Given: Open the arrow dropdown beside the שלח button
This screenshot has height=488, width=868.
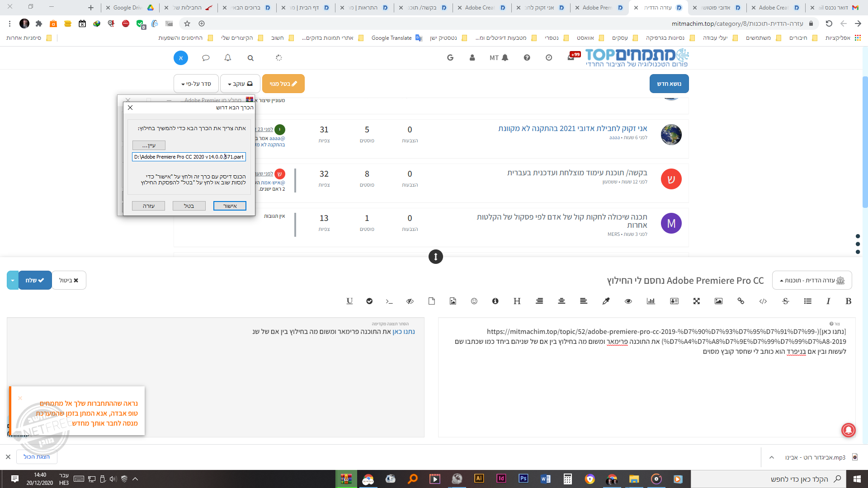Looking at the screenshot, I should pyautogui.click(x=13, y=280).
